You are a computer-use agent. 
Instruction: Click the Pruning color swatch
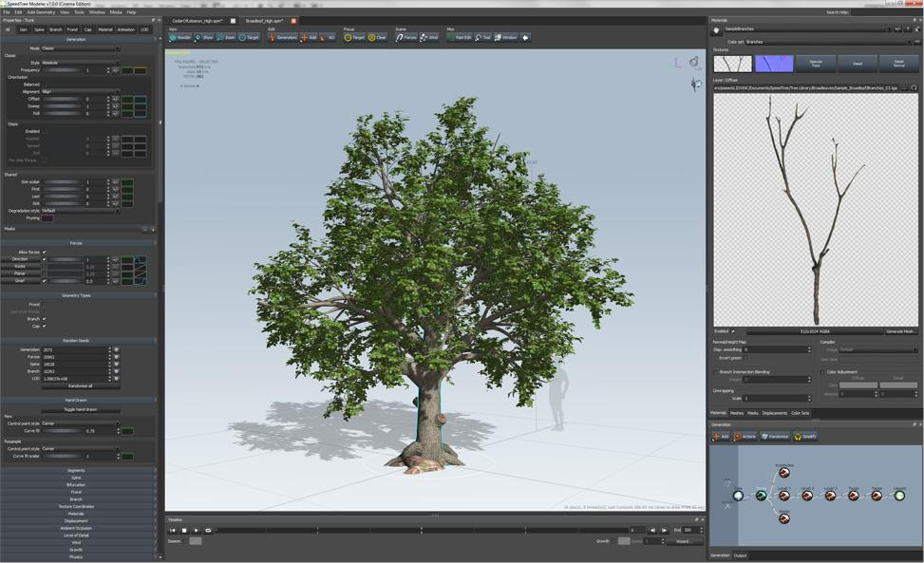click(47, 218)
